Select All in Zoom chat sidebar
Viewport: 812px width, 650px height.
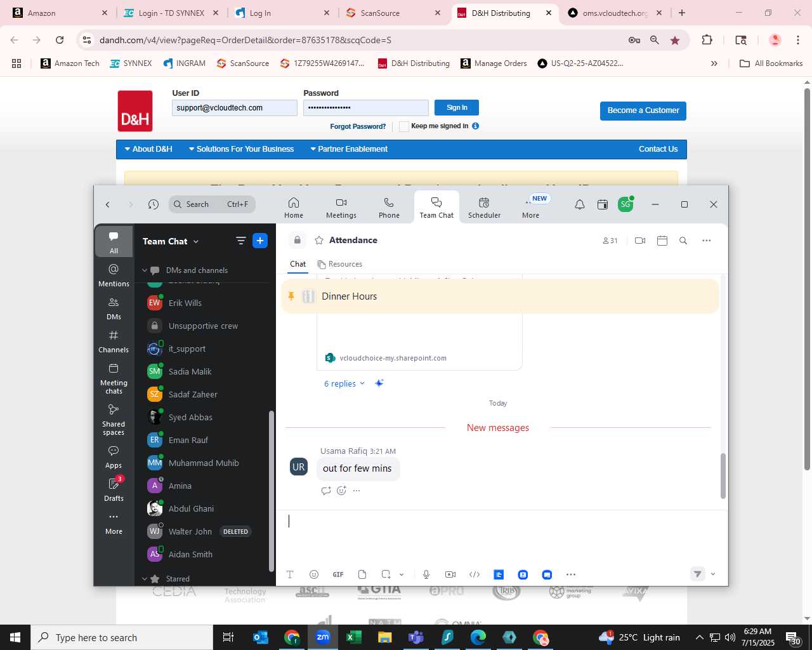click(x=114, y=242)
